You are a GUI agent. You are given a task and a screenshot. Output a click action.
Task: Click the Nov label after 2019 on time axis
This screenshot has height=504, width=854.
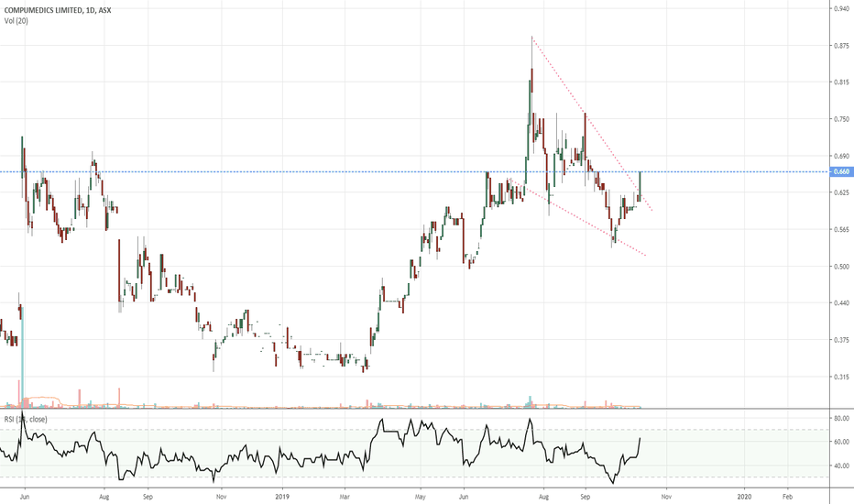click(x=666, y=497)
